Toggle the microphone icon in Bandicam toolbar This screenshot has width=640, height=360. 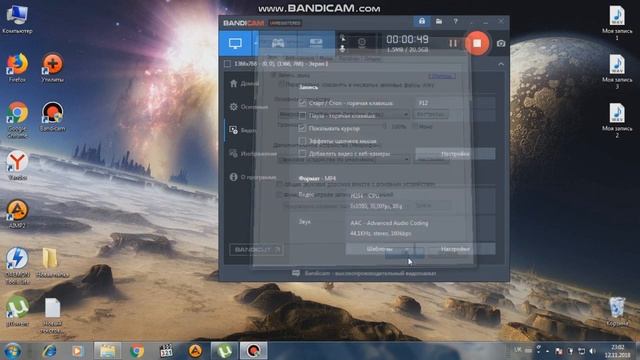point(342,49)
